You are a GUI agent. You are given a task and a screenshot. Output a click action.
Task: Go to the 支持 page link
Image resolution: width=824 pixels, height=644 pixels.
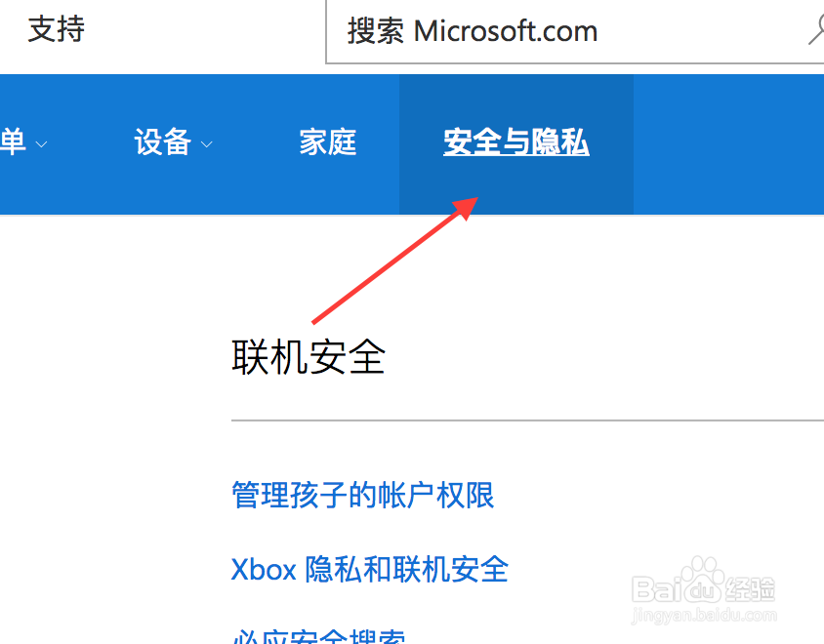tap(57, 28)
